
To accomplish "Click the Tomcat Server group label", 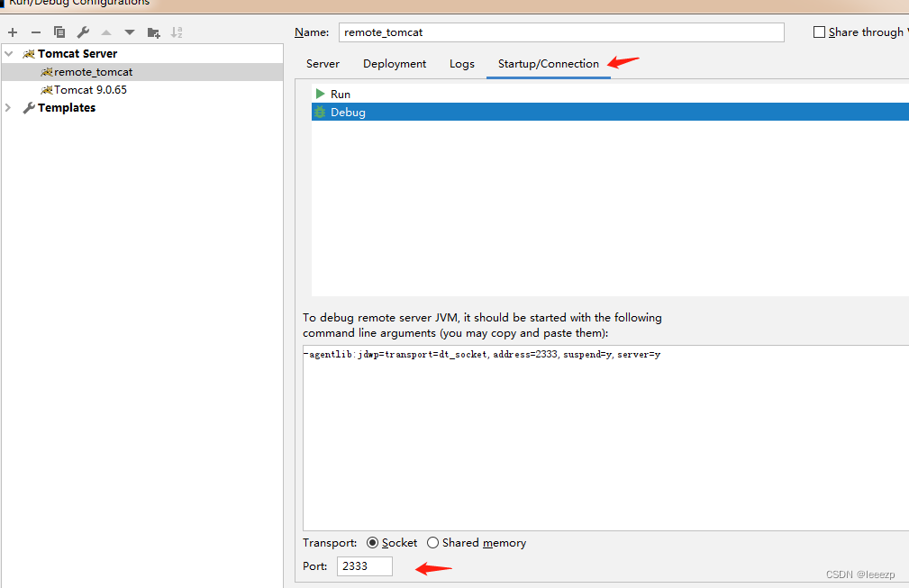I will [x=77, y=54].
